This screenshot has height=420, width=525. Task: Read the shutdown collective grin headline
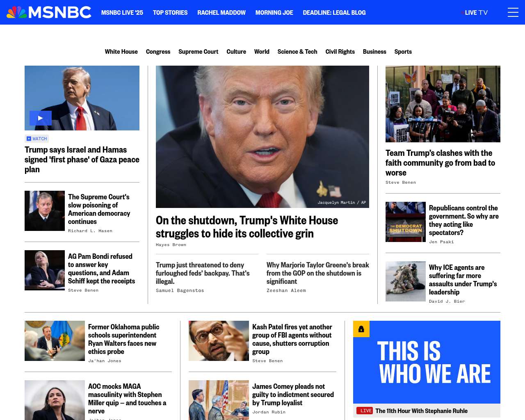pyautogui.click(x=247, y=227)
